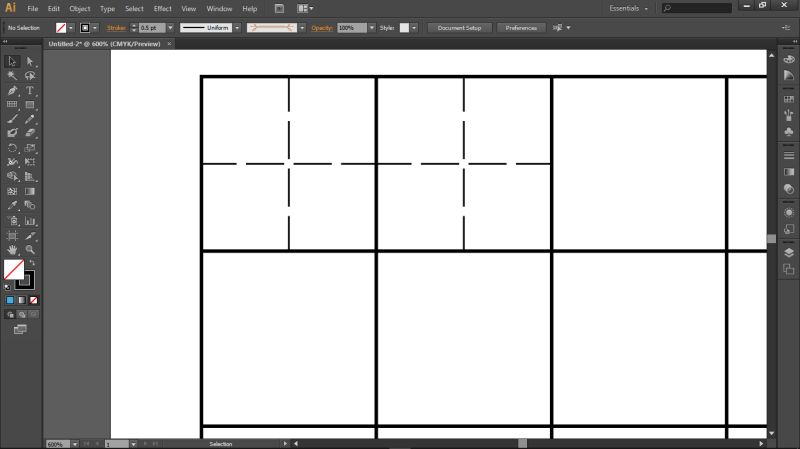Select the Eraser tool
This screenshot has width=800, height=449.
tap(30, 133)
